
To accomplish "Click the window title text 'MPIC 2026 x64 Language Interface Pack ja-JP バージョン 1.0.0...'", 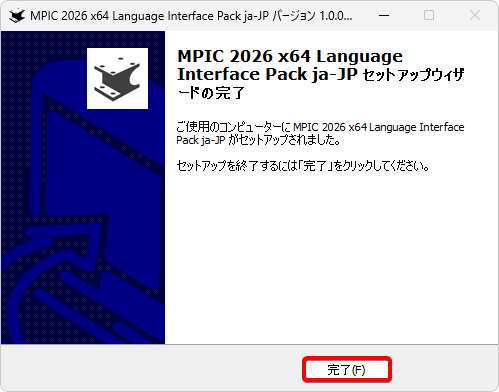I will pos(191,16).
